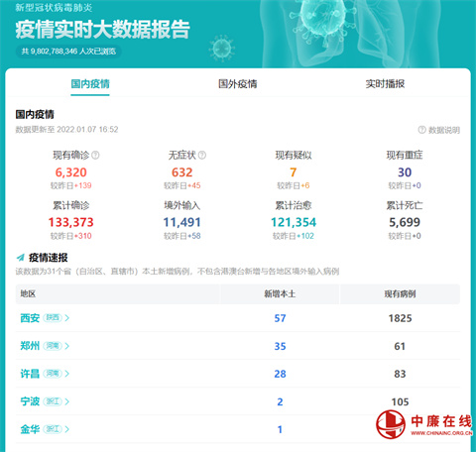Click the 现有疑似 value 7
476x452 pixels.
pyautogui.click(x=294, y=172)
